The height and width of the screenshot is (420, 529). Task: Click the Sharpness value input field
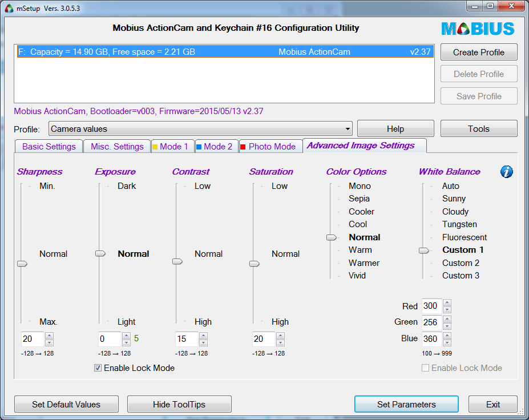(x=33, y=339)
